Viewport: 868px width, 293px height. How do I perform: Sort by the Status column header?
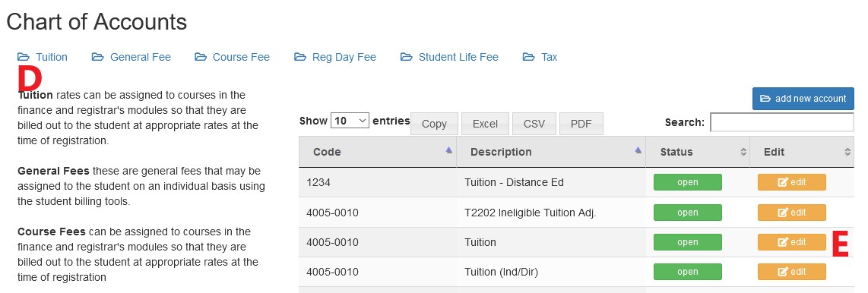point(698,152)
